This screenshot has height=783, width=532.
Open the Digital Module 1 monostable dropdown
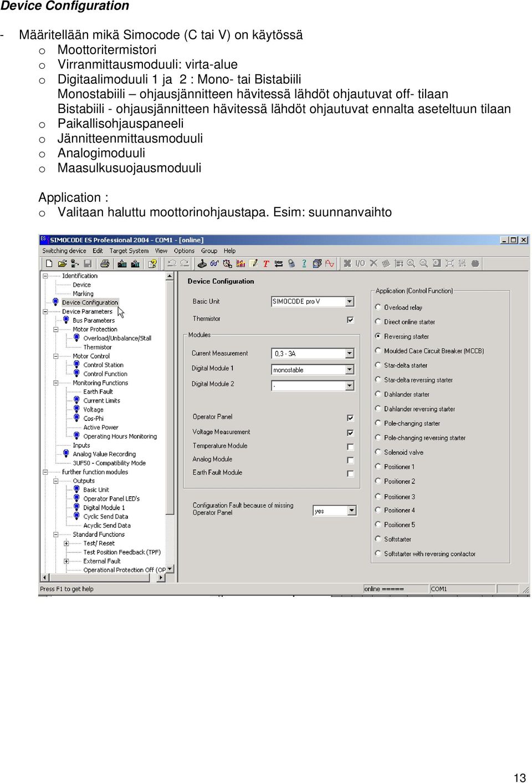click(x=350, y=369)
